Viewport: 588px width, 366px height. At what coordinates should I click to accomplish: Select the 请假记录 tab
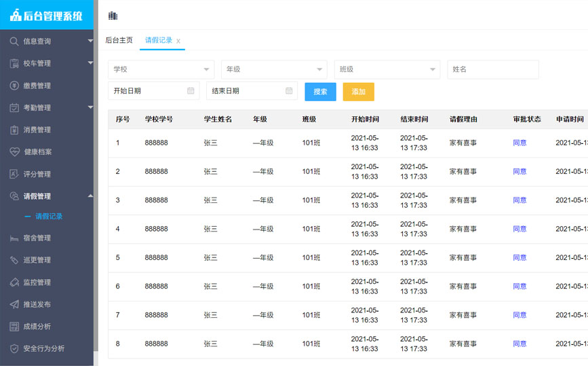[x=159, y=40]
